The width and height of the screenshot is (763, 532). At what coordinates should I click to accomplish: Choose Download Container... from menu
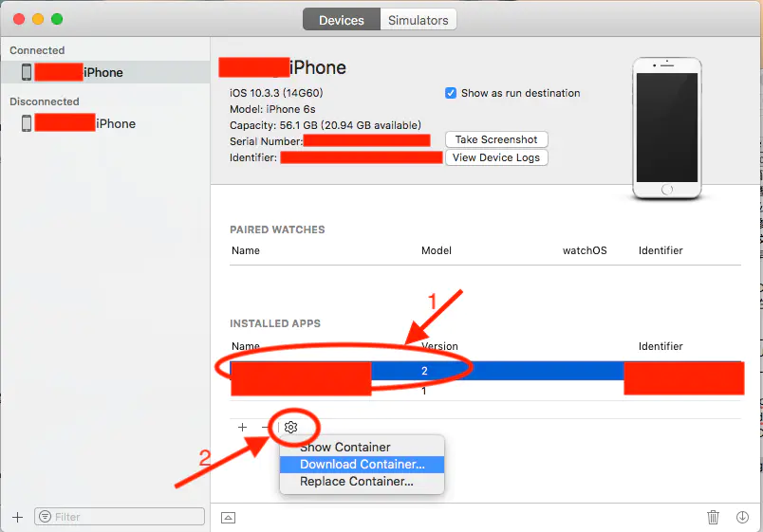[362, 465]
